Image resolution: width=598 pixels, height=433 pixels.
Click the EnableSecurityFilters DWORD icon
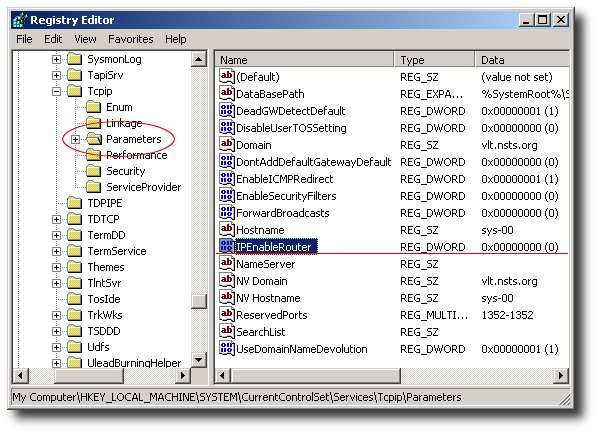click(x=227, y=196)
